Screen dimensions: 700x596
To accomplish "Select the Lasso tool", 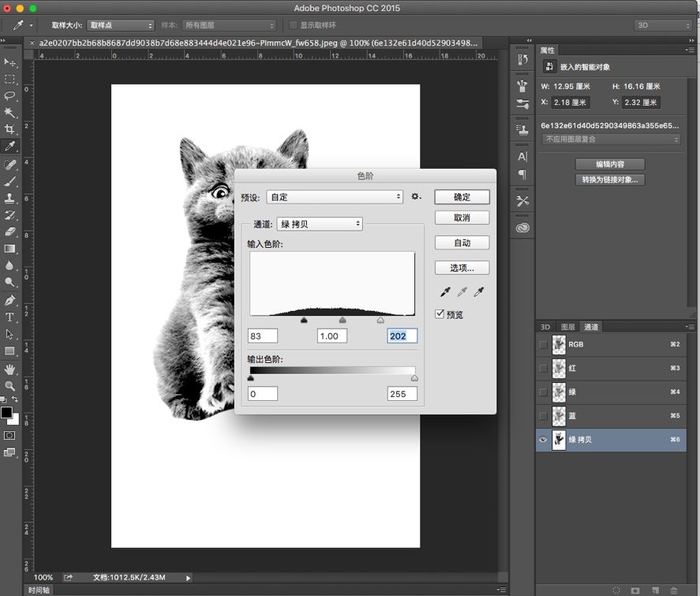I will click(9, 96).
